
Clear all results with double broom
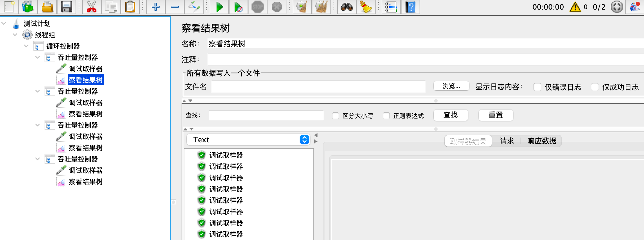pos(321,6)
